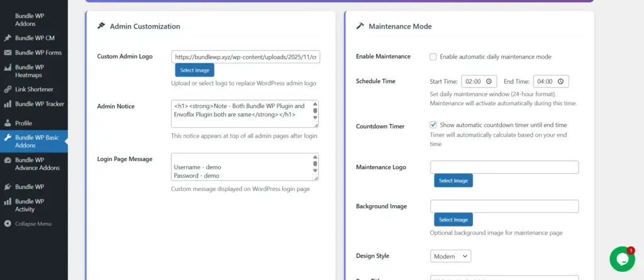Click 'Optional background image for maintenance page' text

(496, 233)
